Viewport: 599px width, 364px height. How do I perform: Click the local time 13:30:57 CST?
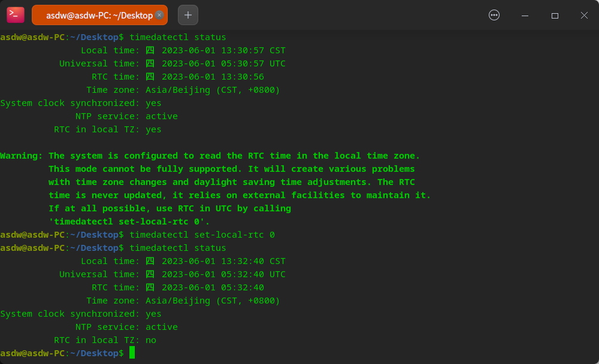(223, 50)
